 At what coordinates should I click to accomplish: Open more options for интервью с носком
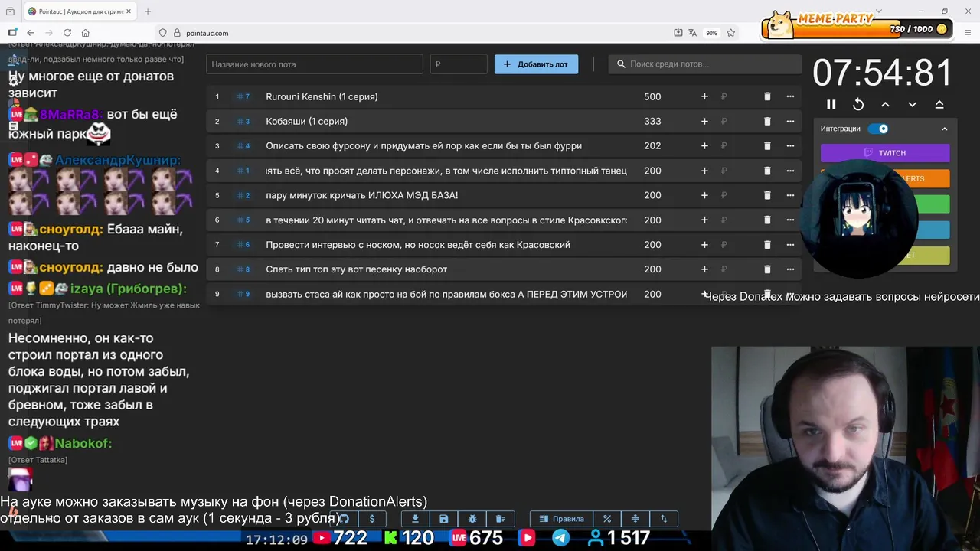(x=790, y=245)
